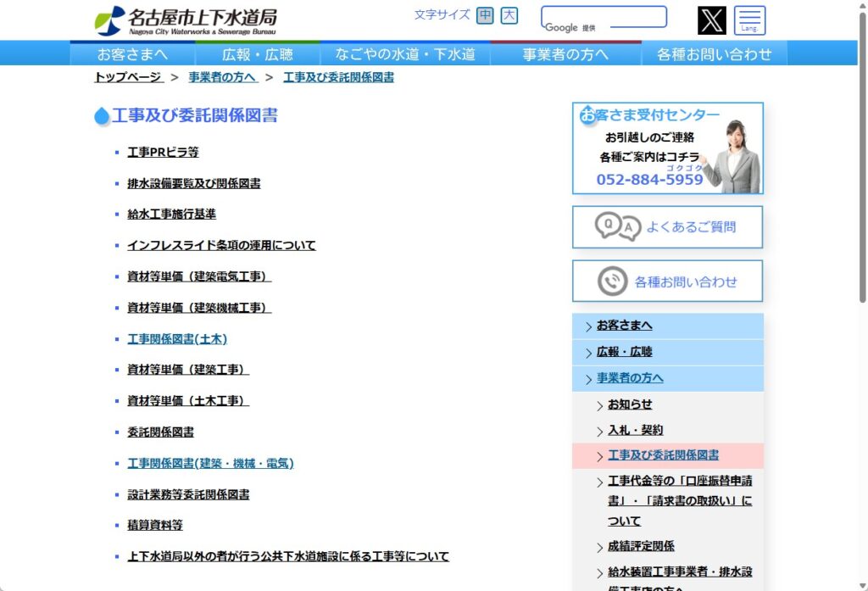Set text size to 大

509,15
